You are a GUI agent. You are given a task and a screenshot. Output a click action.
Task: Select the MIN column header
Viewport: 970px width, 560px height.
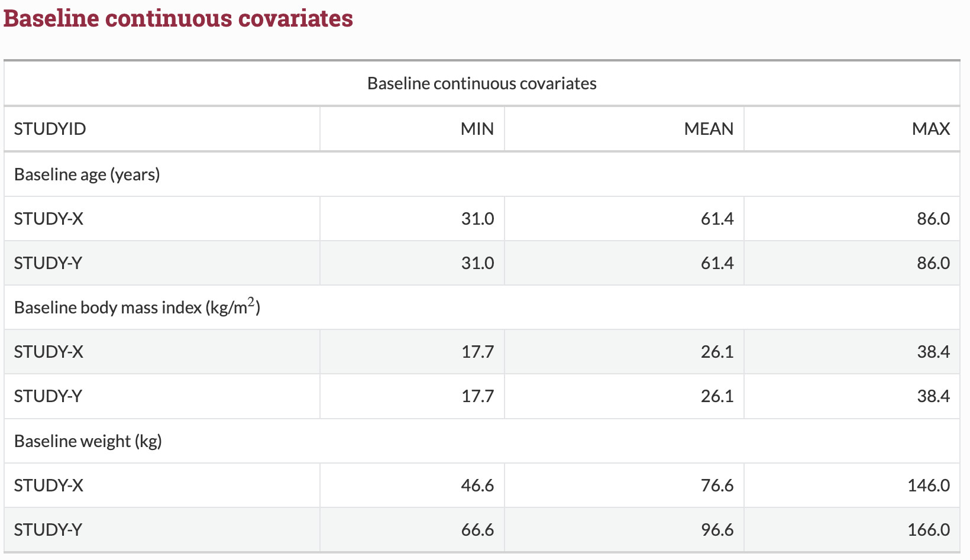click(477, 129)
